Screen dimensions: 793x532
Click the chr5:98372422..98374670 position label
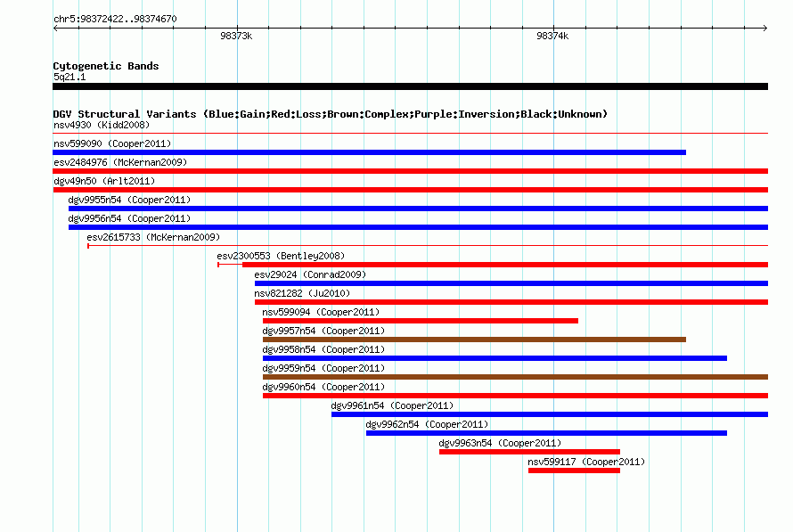tap(115, 19)
